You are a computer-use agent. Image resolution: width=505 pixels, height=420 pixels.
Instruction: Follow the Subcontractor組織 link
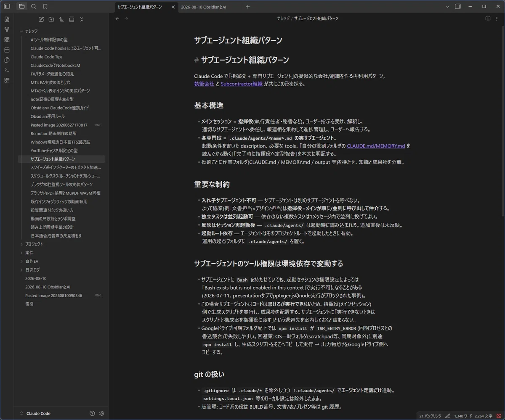tap(242, 84)
